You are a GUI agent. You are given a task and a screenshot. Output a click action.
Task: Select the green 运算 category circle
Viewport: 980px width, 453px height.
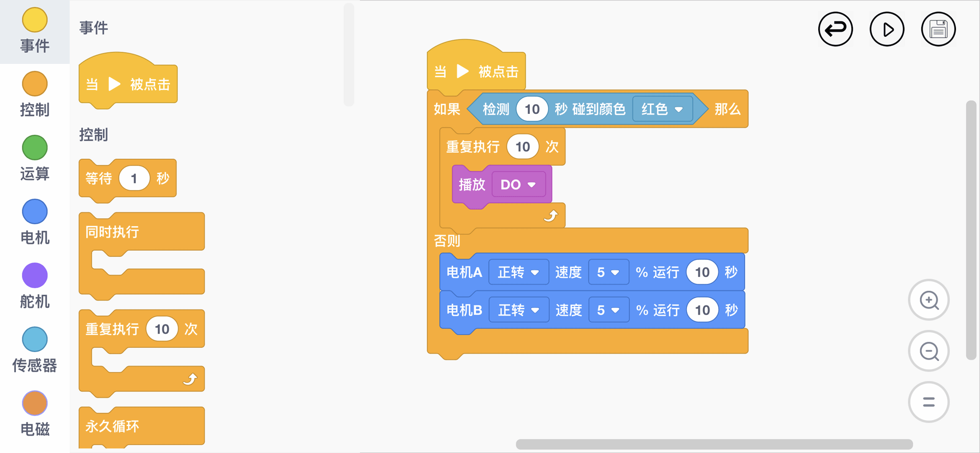point(35,148)
